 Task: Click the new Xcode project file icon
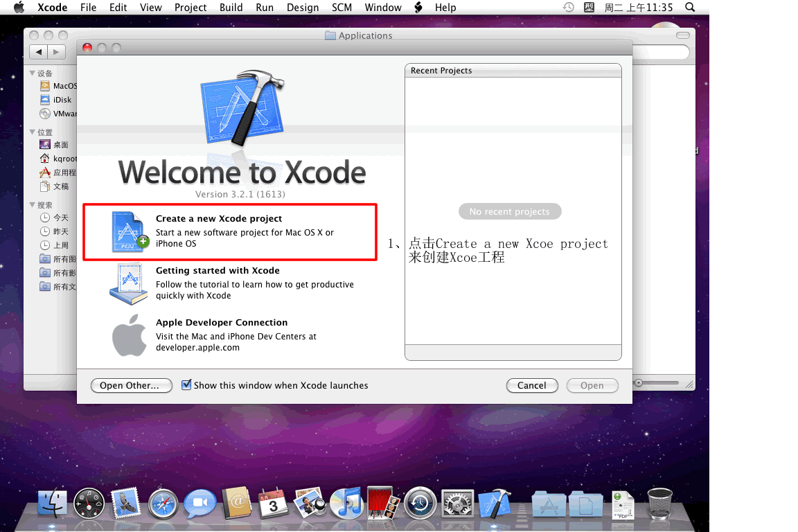130,232
